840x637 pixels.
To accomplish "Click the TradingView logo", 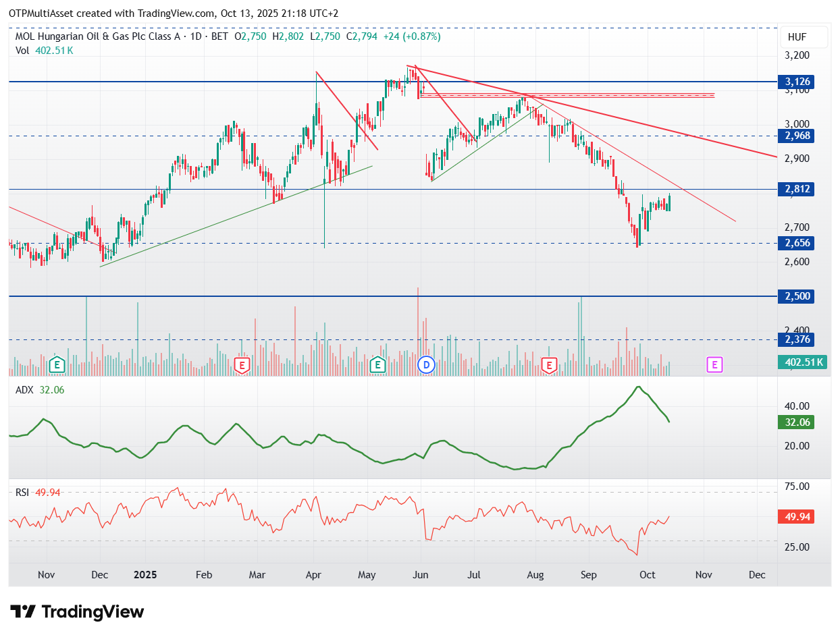I will pyautogui.click(x=78, y=612).
